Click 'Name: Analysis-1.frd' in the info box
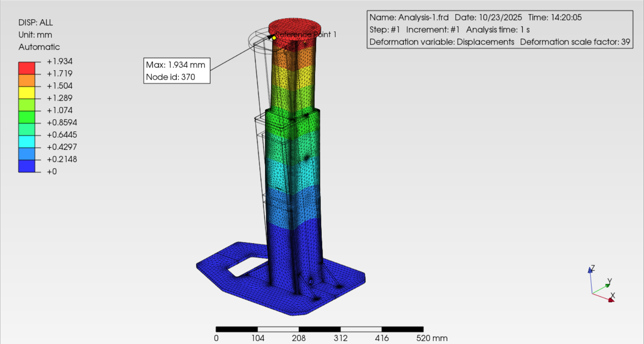The height and width of the screenshot is (344, 644). pyautogui.click(x=409, y=18)
